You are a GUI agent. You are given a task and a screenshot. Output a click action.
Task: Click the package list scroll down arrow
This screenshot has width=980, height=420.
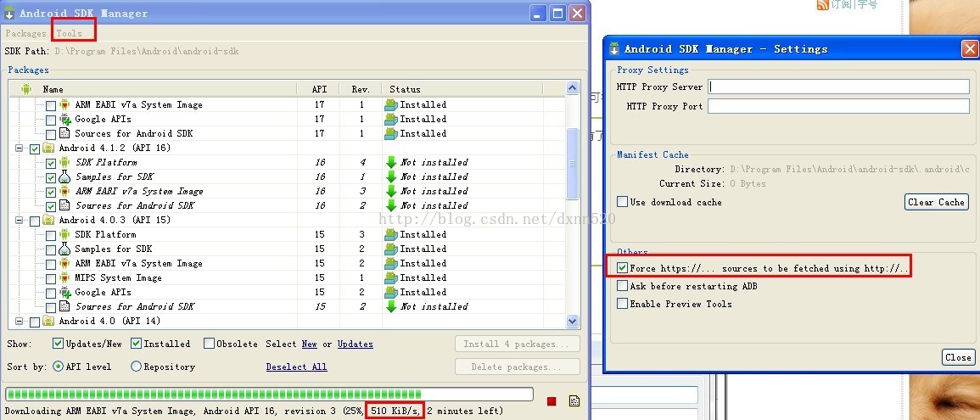572,321
